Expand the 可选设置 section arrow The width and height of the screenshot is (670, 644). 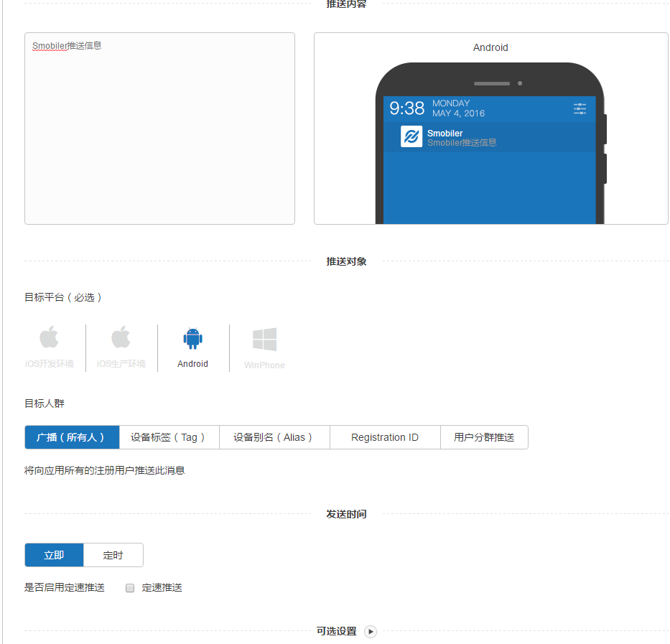371,632
